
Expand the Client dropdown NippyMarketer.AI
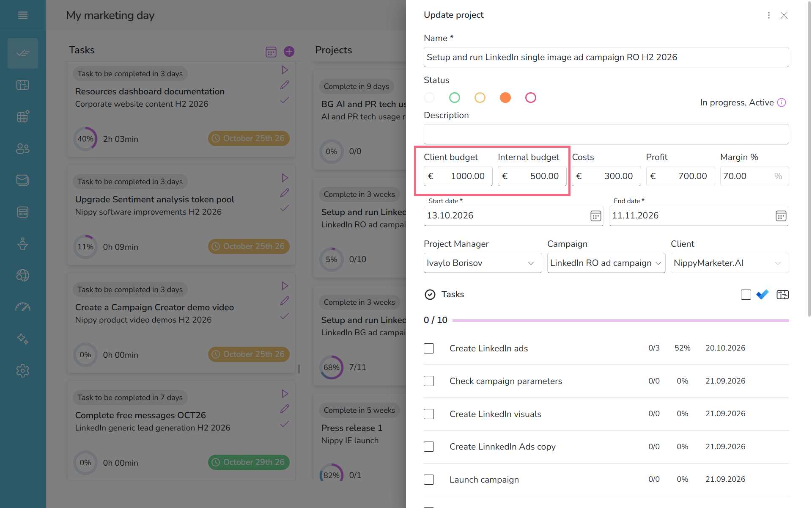730,263
